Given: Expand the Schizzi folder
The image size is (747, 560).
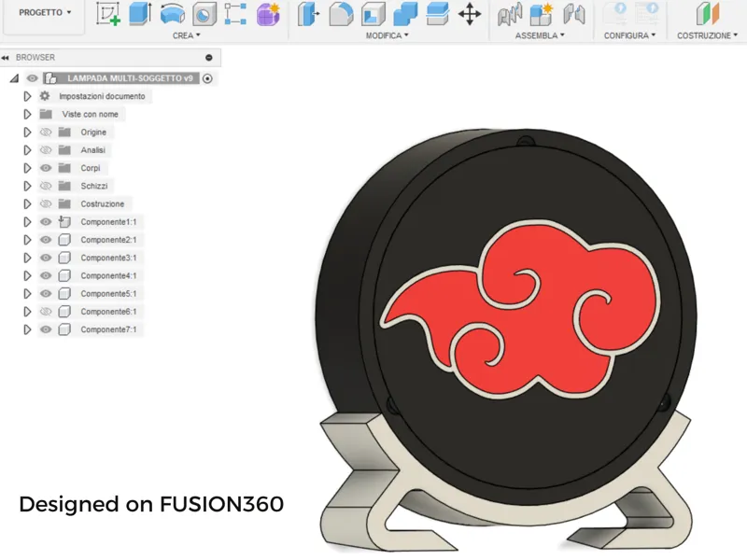Looking at the screenshot, I should [x=27, y=186].
